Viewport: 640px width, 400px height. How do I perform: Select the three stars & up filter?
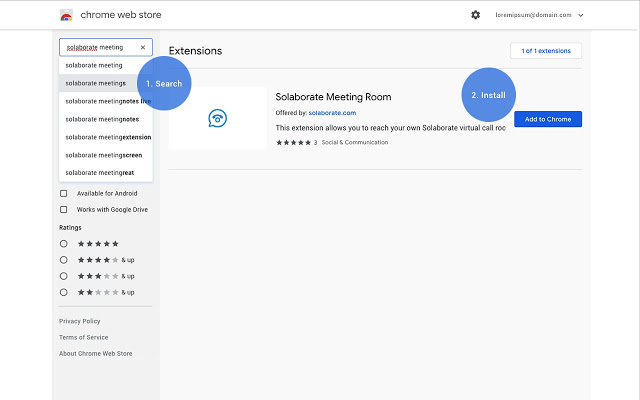64,276
